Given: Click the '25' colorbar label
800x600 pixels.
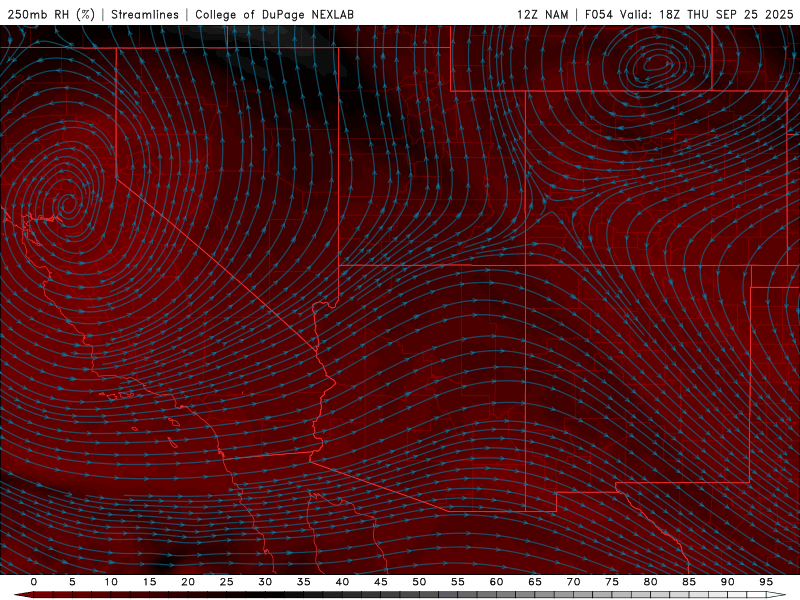Looking at the screenshot, I should click(x=227, y=582).
